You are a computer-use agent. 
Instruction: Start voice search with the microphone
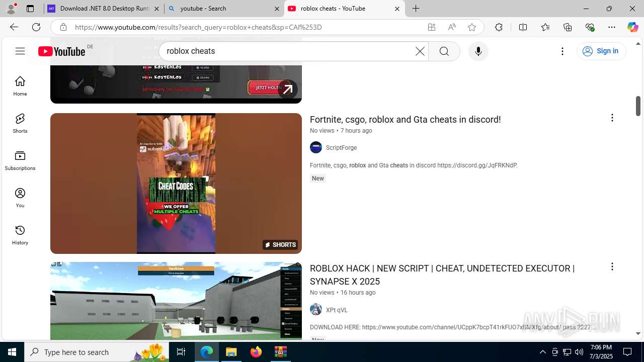coord(478,51)
